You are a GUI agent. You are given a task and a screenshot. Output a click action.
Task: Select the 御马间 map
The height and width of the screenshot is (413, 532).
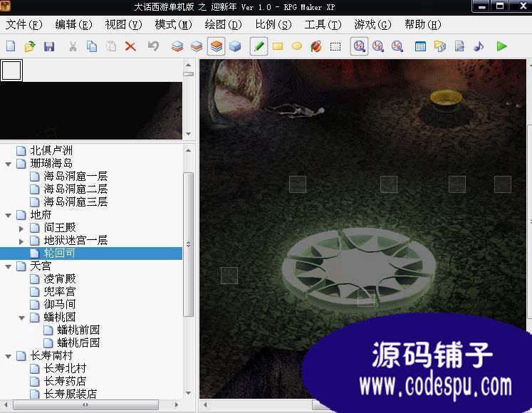(59, 304)
